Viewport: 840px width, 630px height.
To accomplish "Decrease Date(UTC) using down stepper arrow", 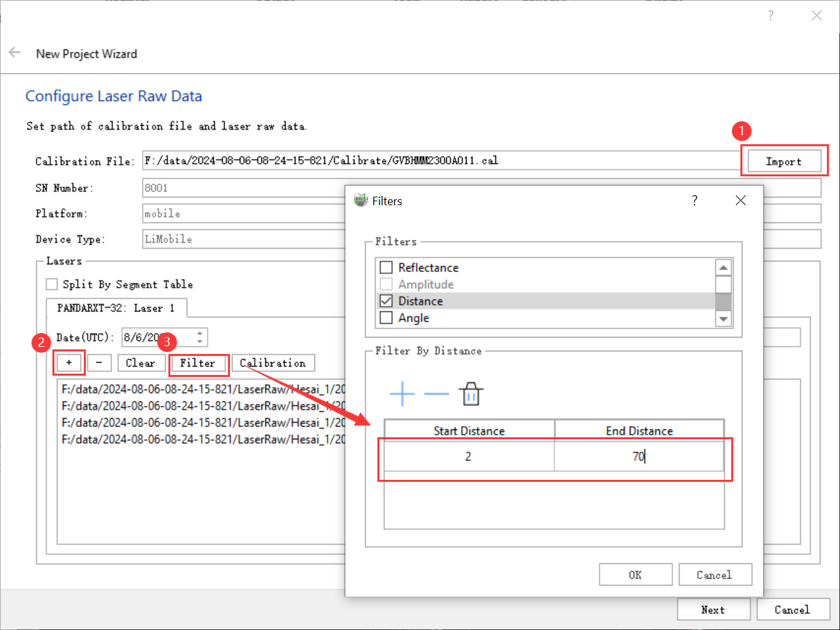I will (x=200, y=341).
